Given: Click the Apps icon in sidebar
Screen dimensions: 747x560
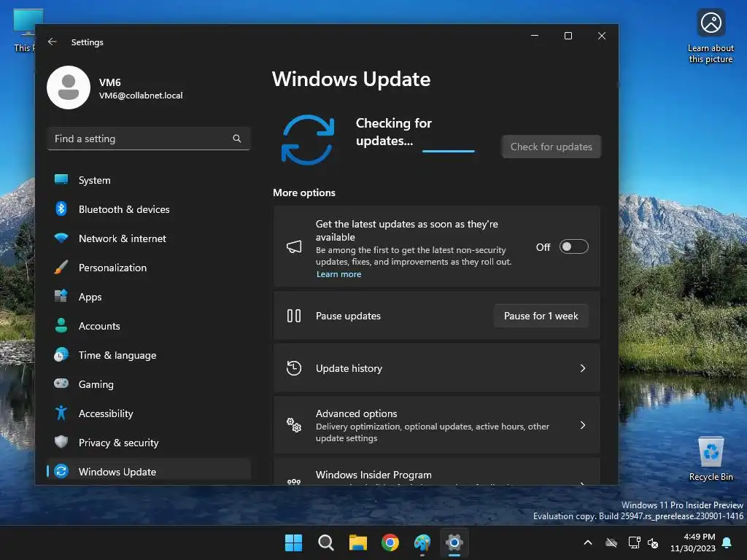Looking at the screenshot, I should click(x=61, y=296).
